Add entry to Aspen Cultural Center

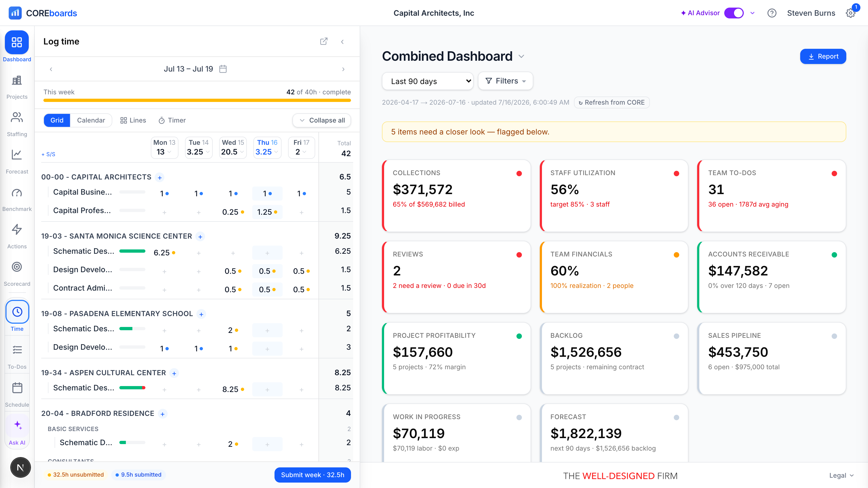pos(174,373)
